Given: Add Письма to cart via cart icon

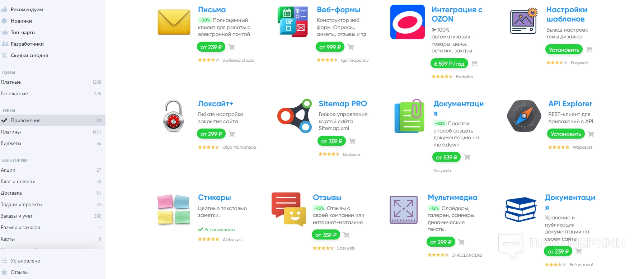Looking at the screenshot, I should pos(231,47).
